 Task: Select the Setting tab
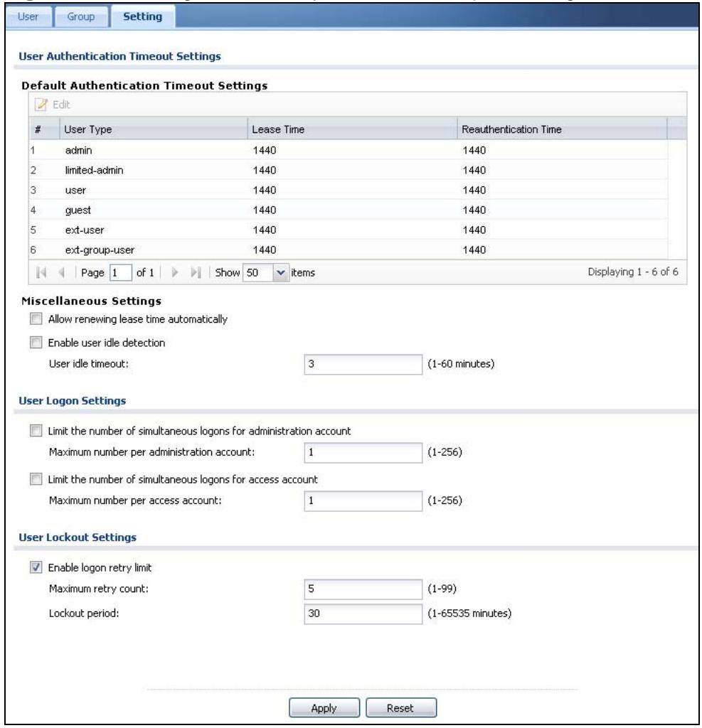click(x=143, y=17)
